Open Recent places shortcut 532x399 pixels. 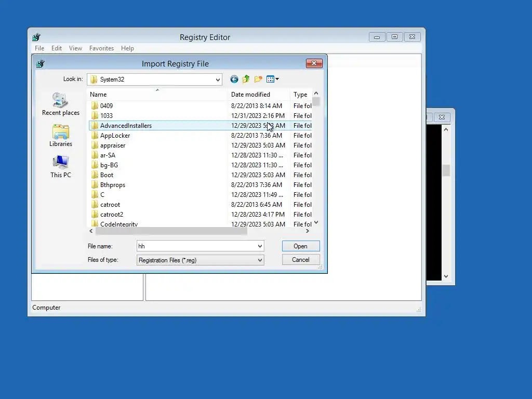[61, 104]
